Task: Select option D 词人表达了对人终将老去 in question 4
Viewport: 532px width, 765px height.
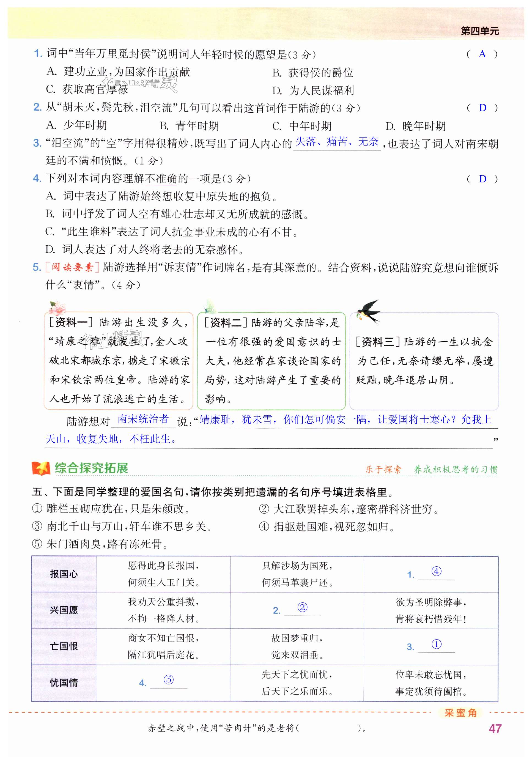Action: 145,249
